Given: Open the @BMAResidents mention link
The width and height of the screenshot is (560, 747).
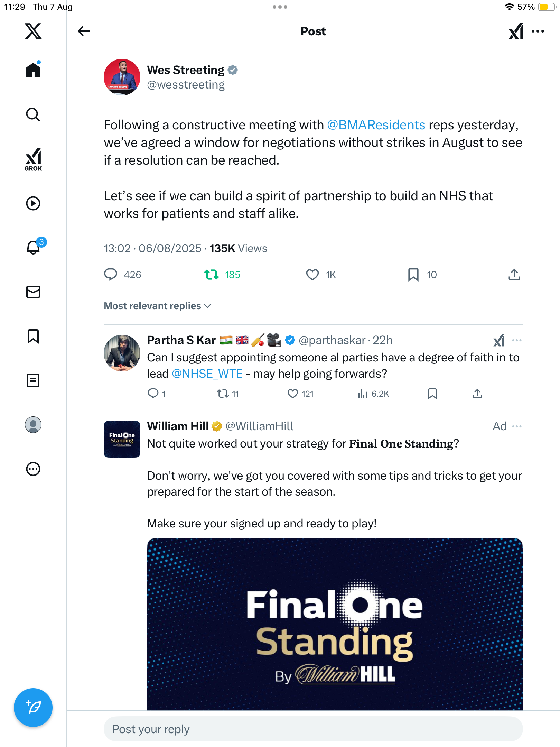Looking at the screenshot, I should coord(376,125).
